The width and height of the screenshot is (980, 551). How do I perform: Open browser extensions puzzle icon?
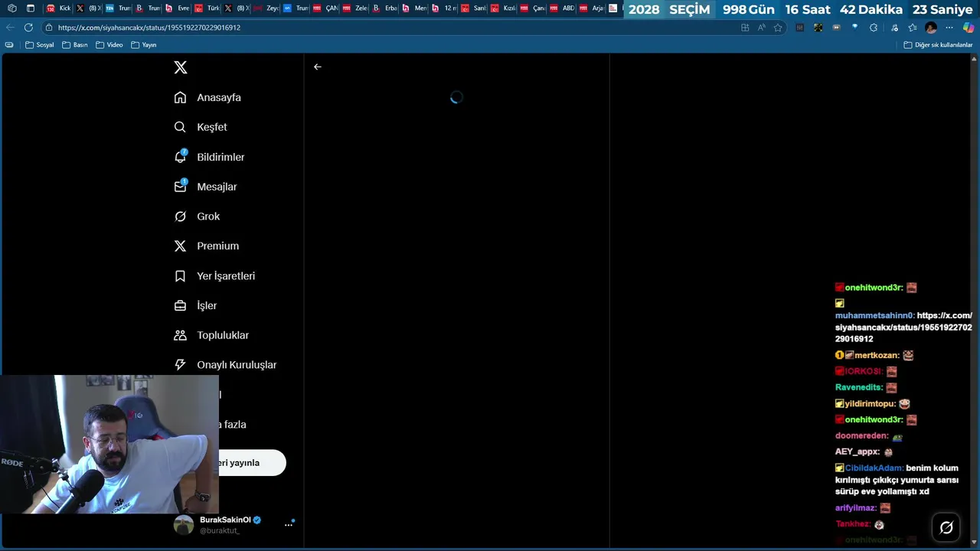point(874,28)
